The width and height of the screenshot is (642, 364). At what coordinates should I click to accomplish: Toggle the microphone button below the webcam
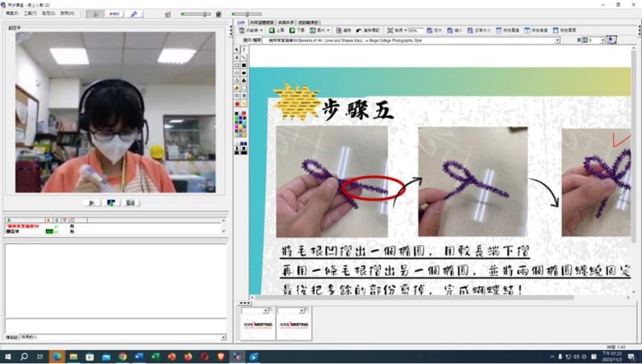point(92,202)
